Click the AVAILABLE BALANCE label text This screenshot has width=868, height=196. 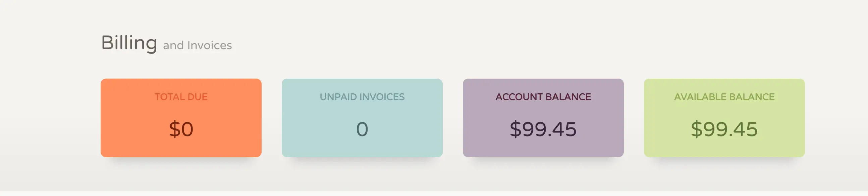724,97
